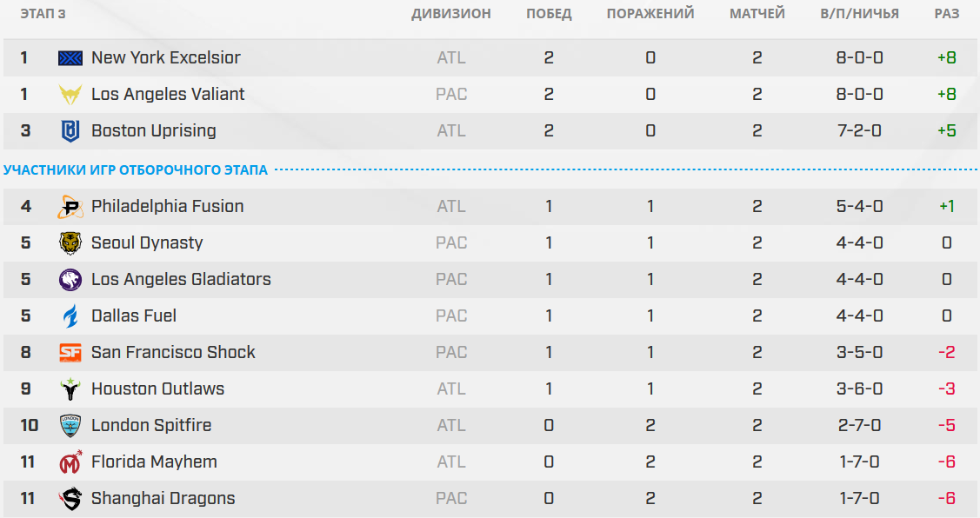Click the Seoul Dynasty tiger logo
Image resolution: width=980 pixels, height=518 pixels.
70,243
